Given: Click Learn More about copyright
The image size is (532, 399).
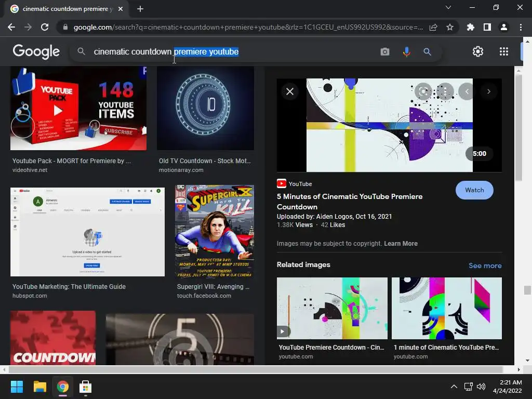Looking at the screenshot, I should pyautogui.click(x=401, y=244).
